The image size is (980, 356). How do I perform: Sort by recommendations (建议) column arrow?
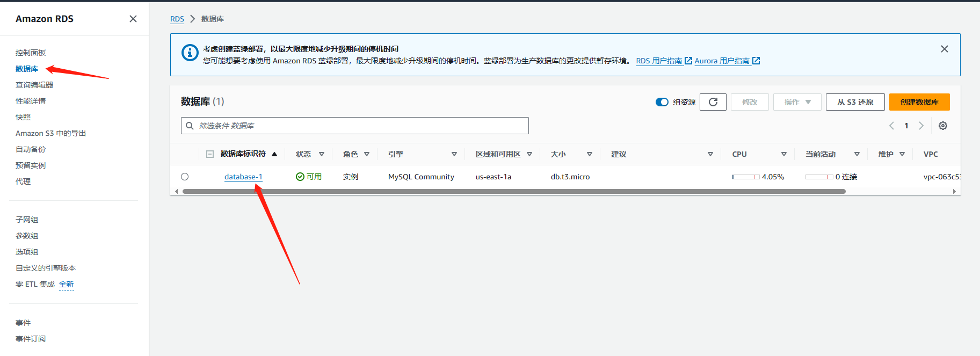(x=710, y=154)
